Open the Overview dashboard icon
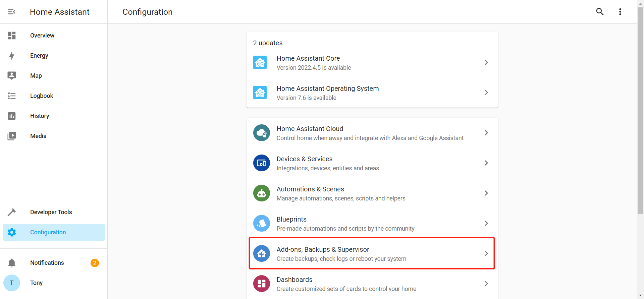Screen dimensions: 644x299 (x=12, y=36)
